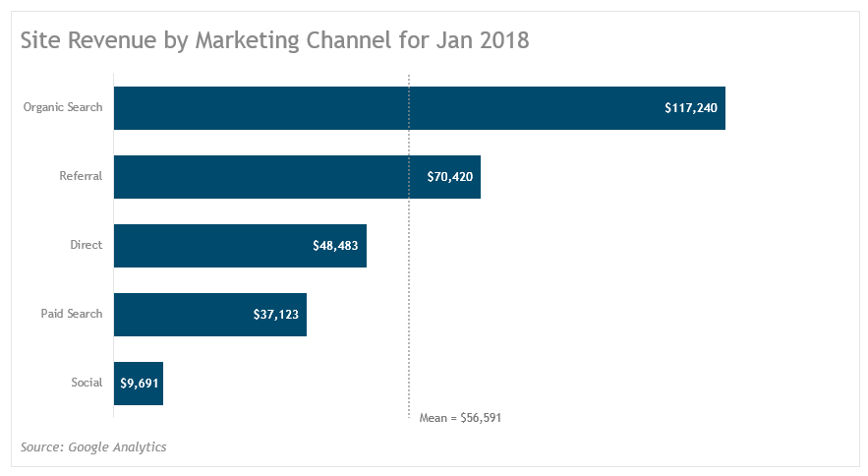Click the Mean = $56,591 annotation
Image resolution: width=868 pixels, height=476 pixels.
point(460,418)
